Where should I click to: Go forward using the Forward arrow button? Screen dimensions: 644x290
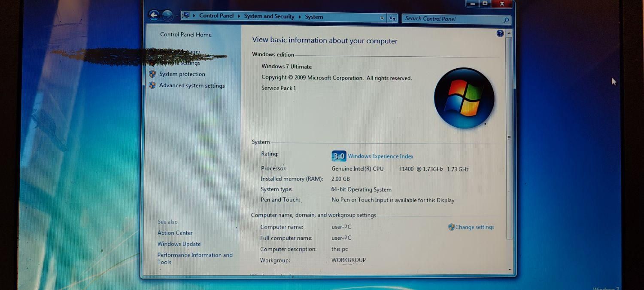pyautogui.click(x=167, y=16)
